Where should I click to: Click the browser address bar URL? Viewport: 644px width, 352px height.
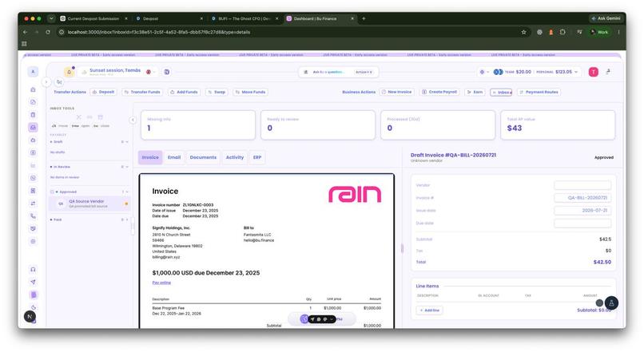tap(158, 32)
